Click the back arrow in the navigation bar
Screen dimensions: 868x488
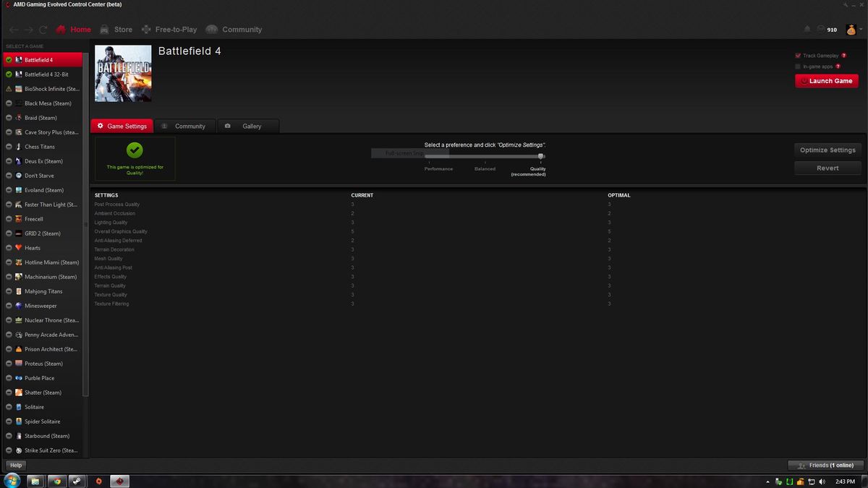12,30
